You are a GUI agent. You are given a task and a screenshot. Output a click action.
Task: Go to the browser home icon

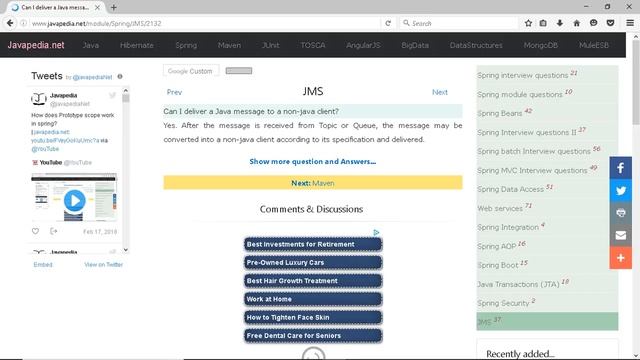[576, 23]
